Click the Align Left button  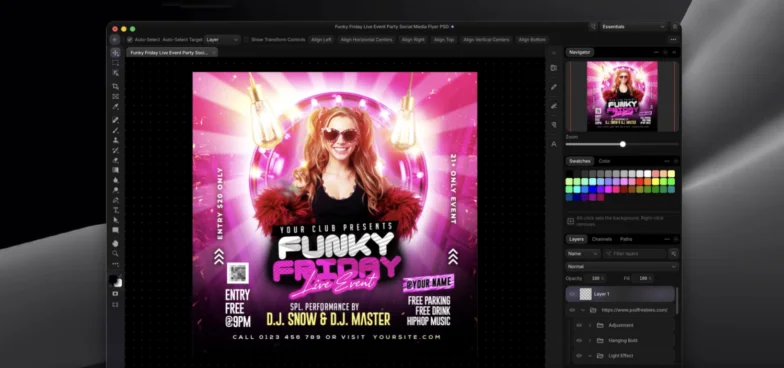coord(321,40)
